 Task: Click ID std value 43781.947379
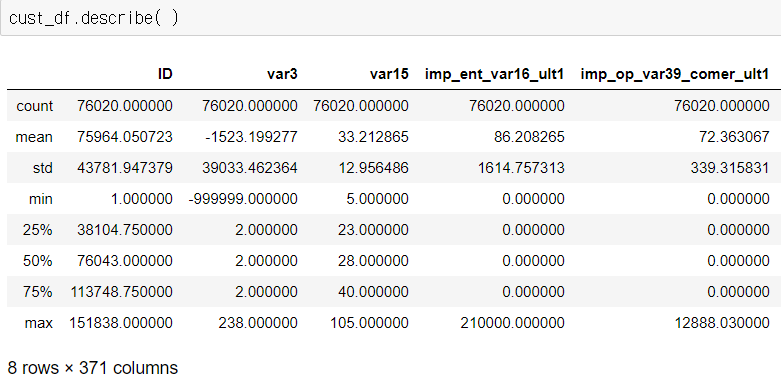pos(125,168)
